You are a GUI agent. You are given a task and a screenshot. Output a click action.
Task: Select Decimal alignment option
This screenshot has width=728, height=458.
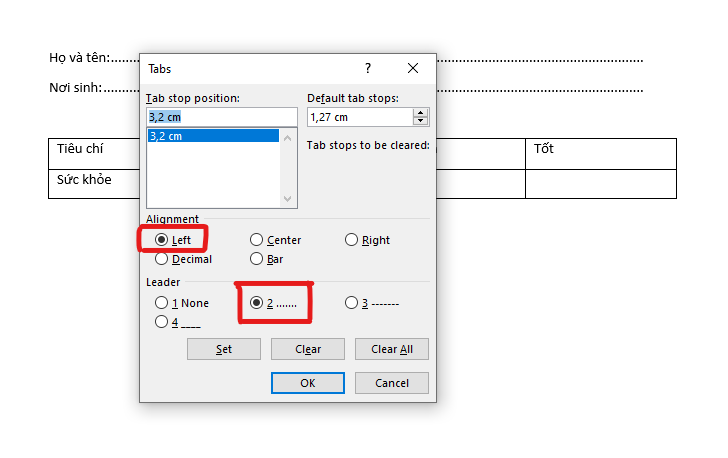pos(161,259)
